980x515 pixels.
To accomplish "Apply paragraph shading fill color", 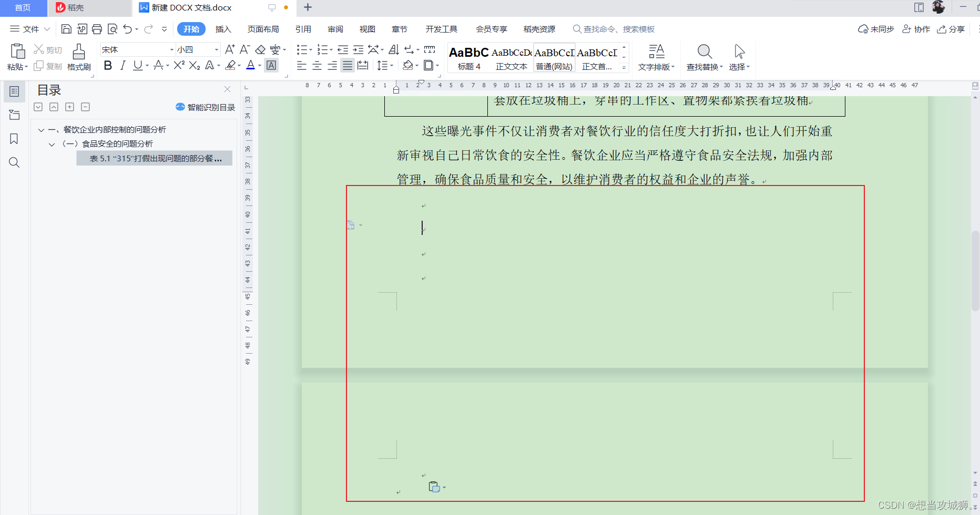I will pyautogui.click(x=407, y=65).
